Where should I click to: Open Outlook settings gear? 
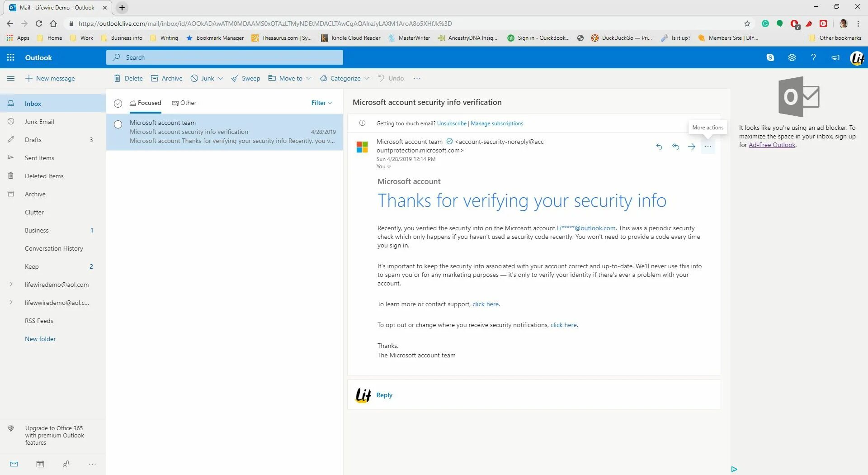[792, 57]
